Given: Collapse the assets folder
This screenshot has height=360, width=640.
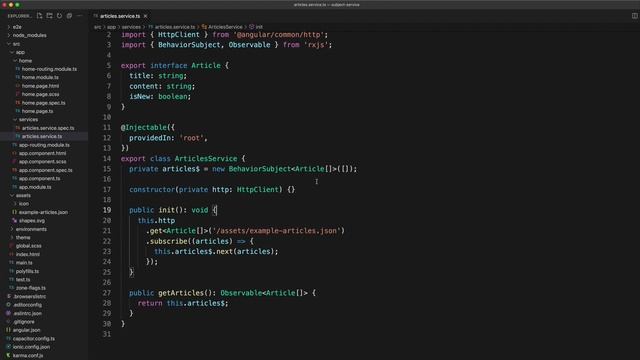Looking at the screenshot, I should pyautogui.click(x=23, y=196).
